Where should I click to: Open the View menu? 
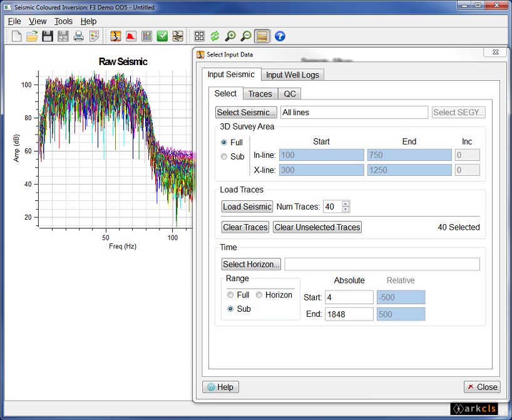(38, 21)
